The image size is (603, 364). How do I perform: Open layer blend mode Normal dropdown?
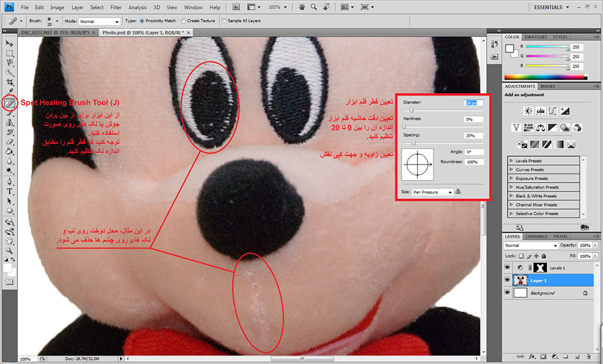pos(531,245)
